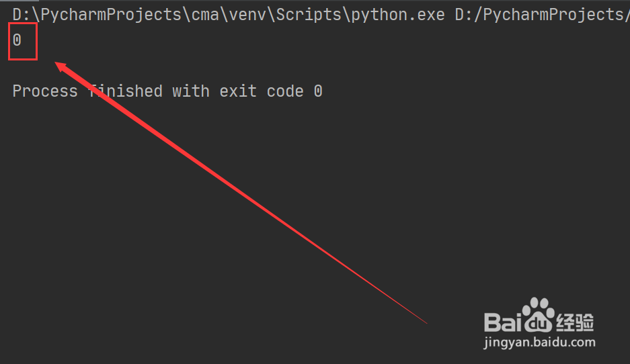The width and height of the screenshot is (630, 364).
Task: Click python.exe in the command line
Action: [x=398, y=15]
